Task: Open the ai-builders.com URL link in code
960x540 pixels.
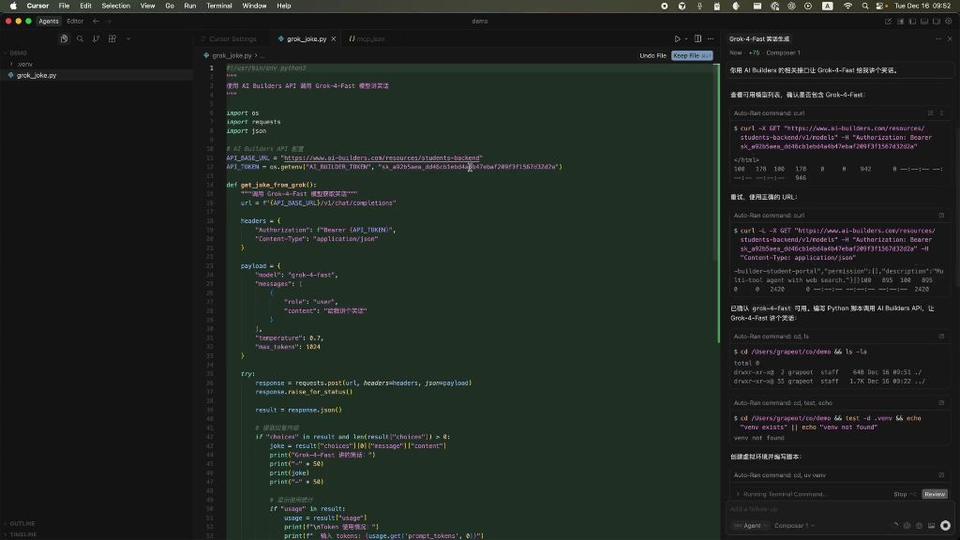Action: 383,158
